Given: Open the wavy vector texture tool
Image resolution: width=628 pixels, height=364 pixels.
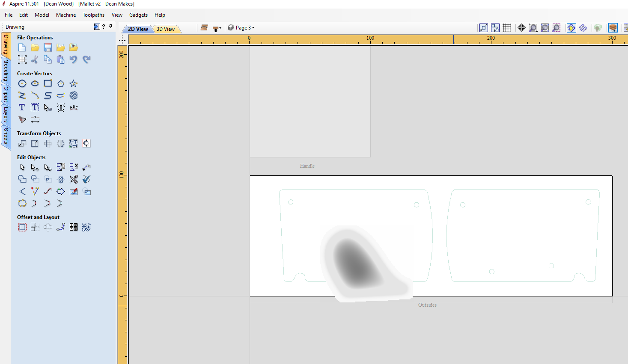Looking at the screenshot, I should coord(73,95).
